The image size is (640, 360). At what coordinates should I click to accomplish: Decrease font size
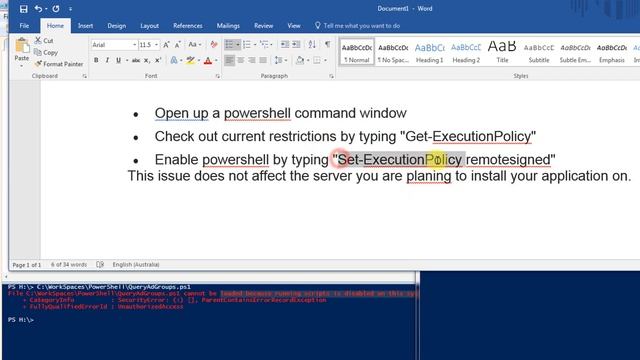click(x=178, y=45)
